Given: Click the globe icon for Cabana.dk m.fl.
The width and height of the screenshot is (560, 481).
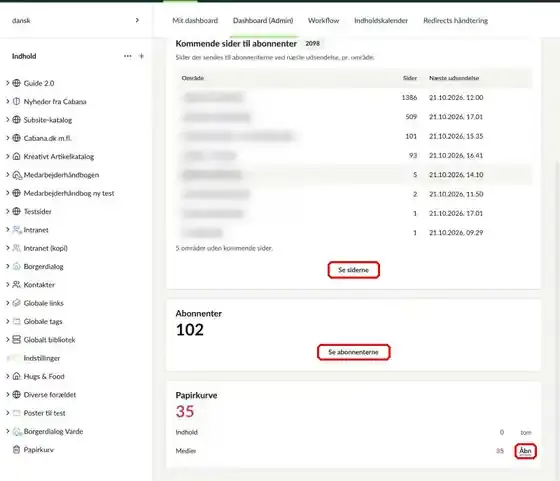Looking at the screenshot, I should 16,138.
